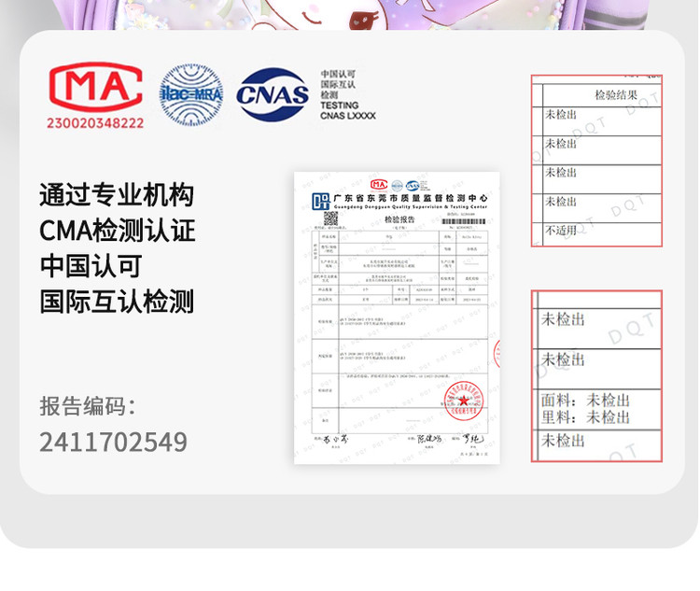The image size is (700, 591).
Task: Click the TESTING CNAS LXXXX text
Action: click(346, 111)
